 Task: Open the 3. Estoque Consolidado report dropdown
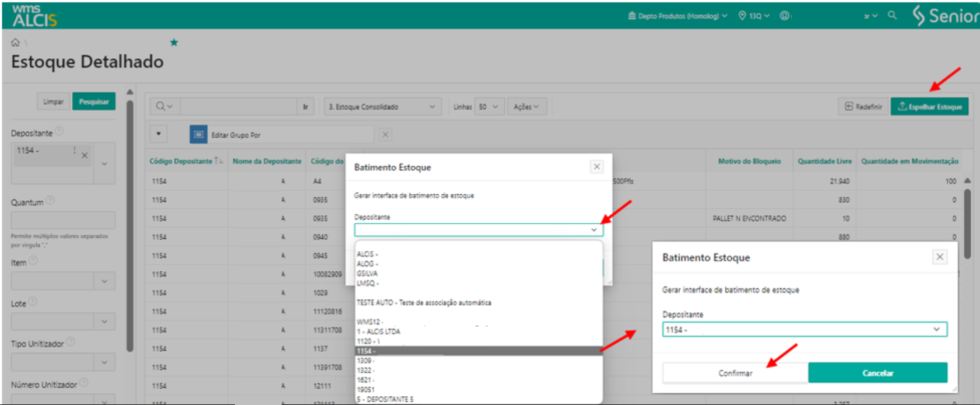382,107
